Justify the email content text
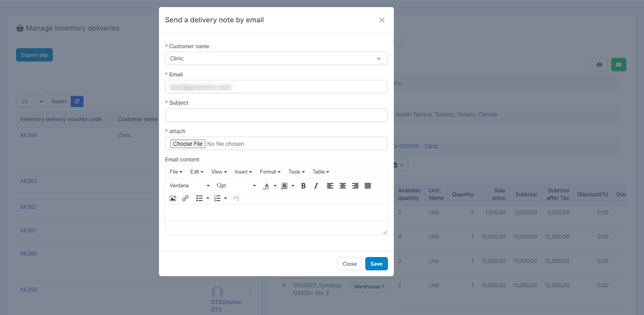Image resolution: width=644 pixels, height=315 pixels. click(x=368, y=186)
